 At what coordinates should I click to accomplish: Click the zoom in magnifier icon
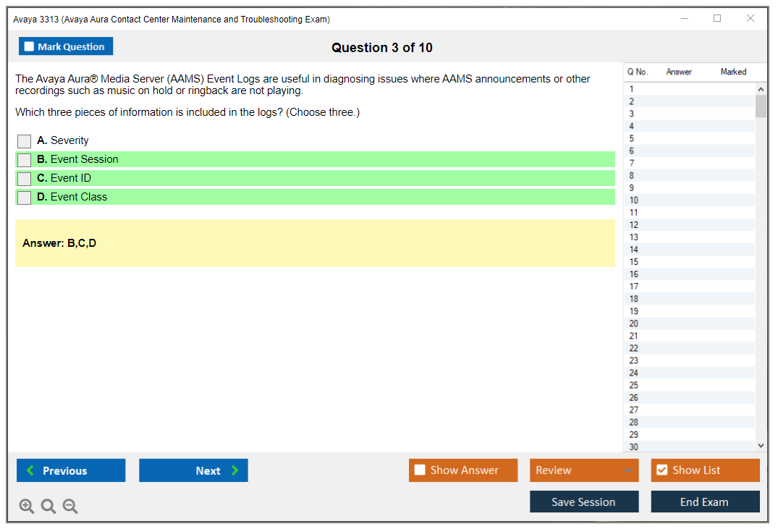point(26,507)
